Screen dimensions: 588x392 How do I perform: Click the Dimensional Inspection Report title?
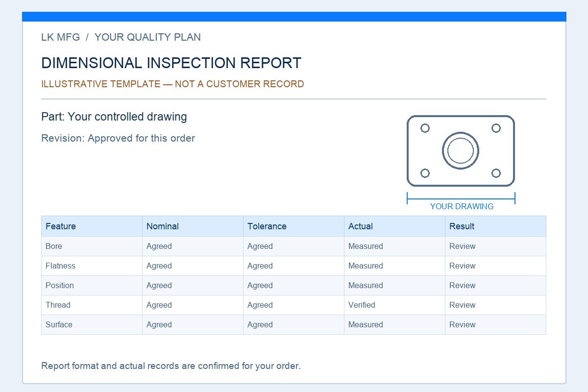point(171,63)
